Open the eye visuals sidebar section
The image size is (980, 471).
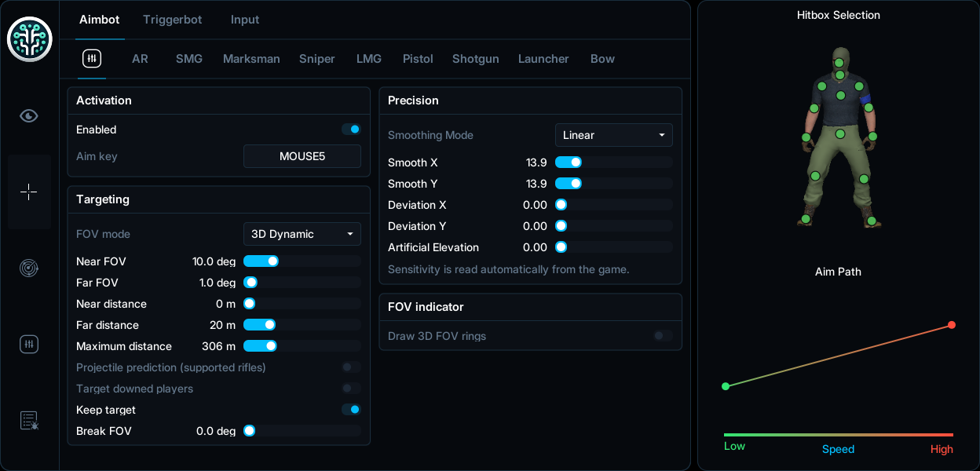pyautogui.click(x=29, y=116)
